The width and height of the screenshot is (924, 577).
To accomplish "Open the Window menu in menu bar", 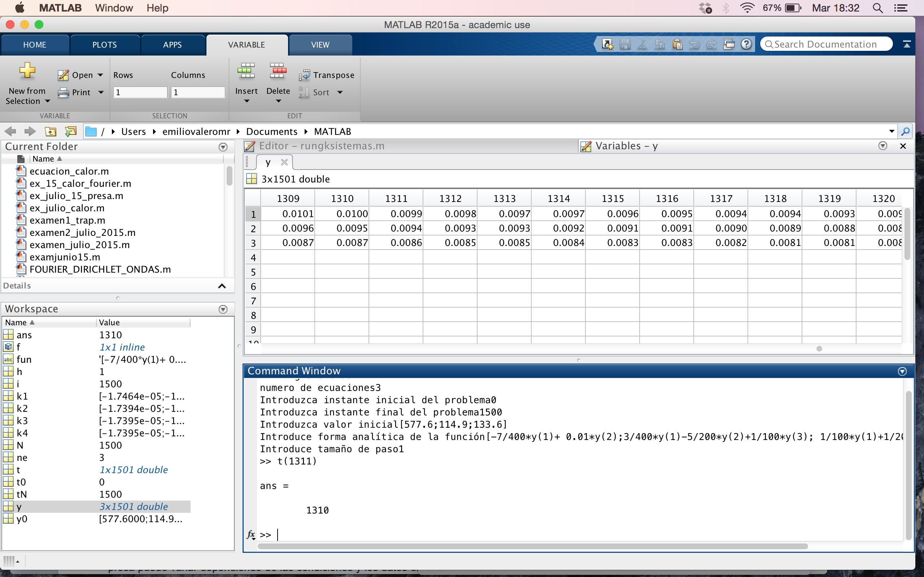I will [114, 8].
